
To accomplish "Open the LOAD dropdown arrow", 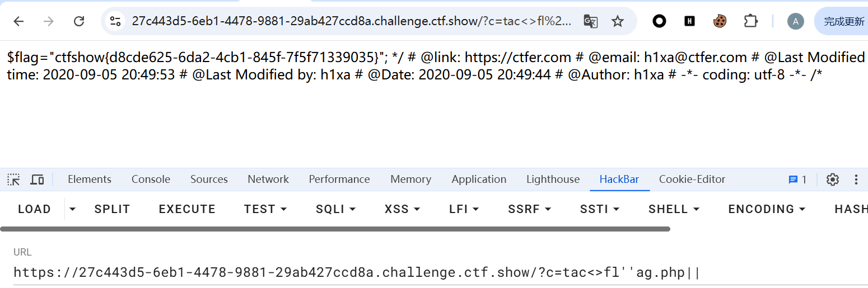I will (x=72, y=209).
